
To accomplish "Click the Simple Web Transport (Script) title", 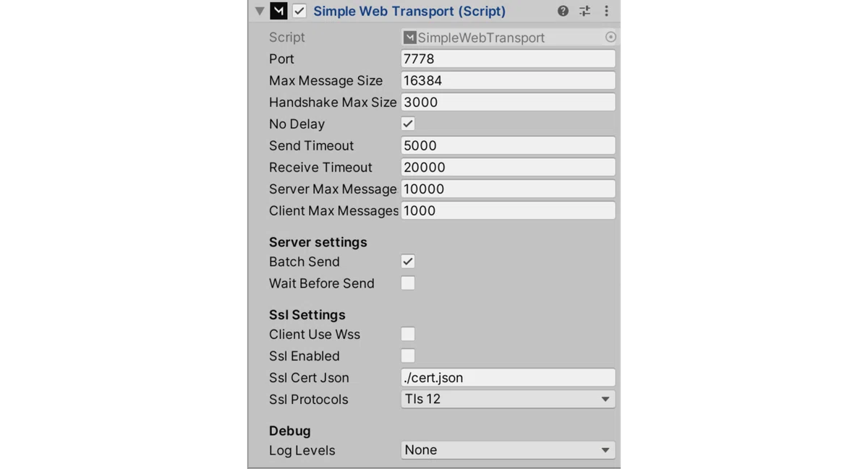I will (x=409, y=11).
